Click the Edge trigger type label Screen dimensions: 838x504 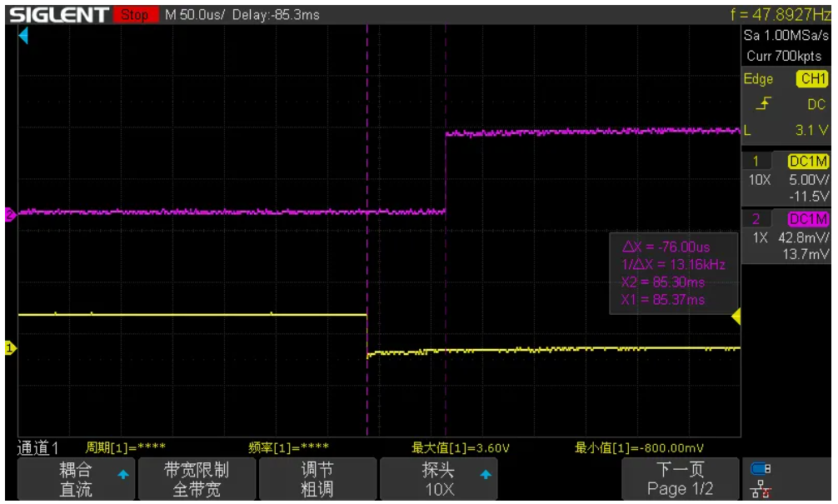(758, 79)
